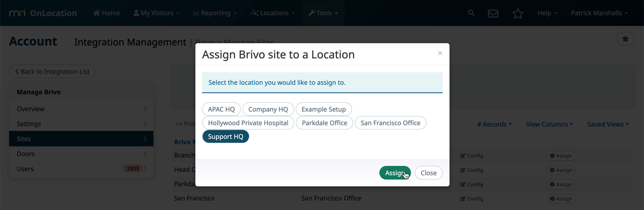Go to Home in the navbar

(x=106, y=13)
